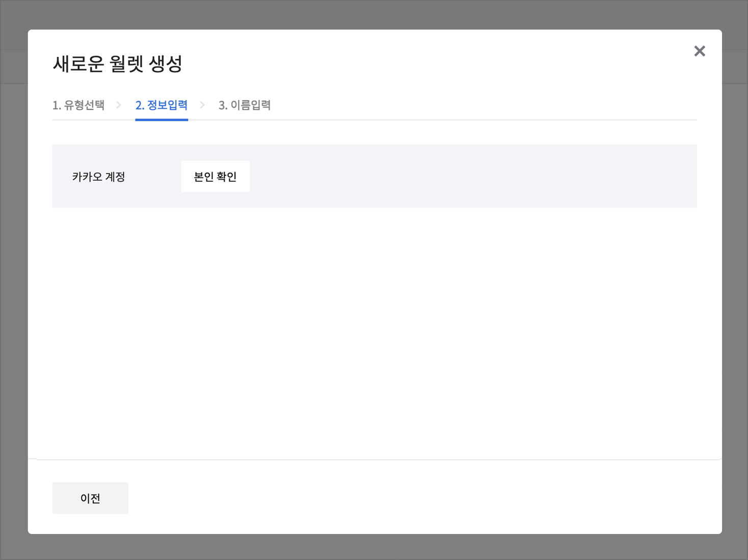Image resolution: width=748 pixels, height=560 pixels.
Task: Click empty footer area right of 이전
Action: [408, 498]
